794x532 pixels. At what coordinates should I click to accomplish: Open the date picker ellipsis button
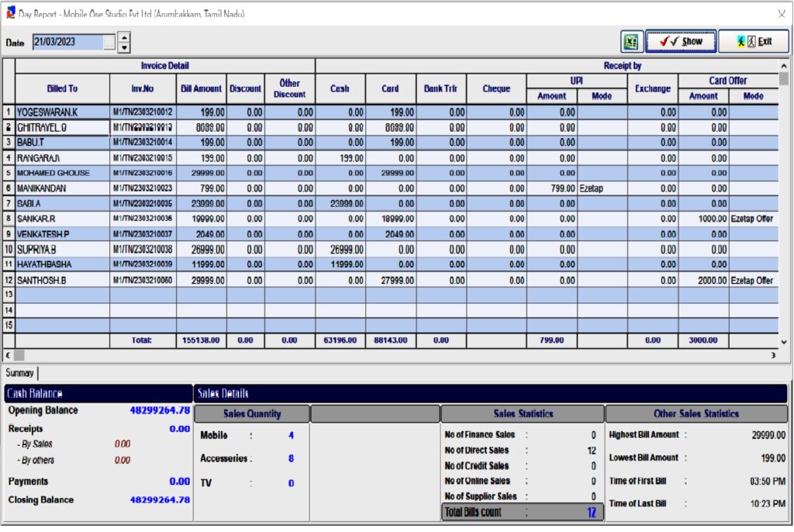coord(109,43)
